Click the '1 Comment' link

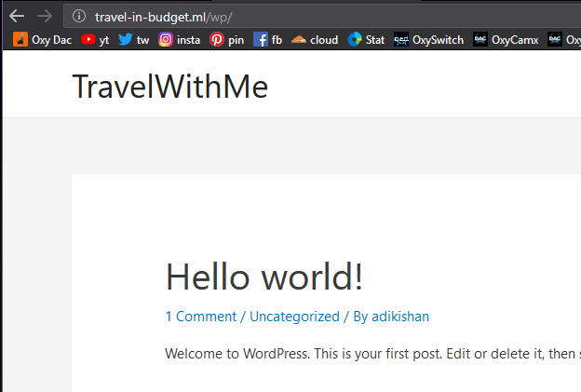(201, 317)
